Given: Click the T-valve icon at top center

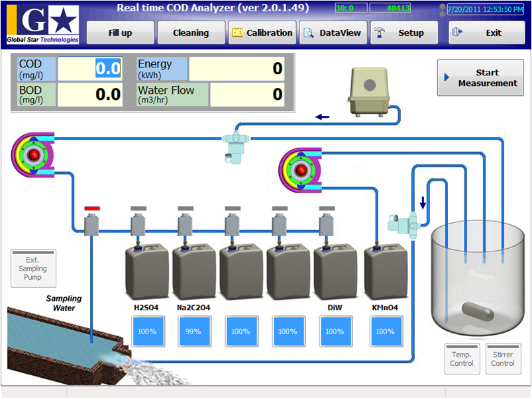Looking at the screenshot, I should point(236,142).
